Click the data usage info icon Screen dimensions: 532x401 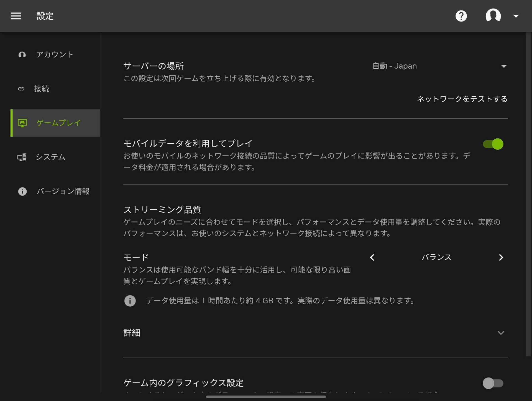click(130, 301)
